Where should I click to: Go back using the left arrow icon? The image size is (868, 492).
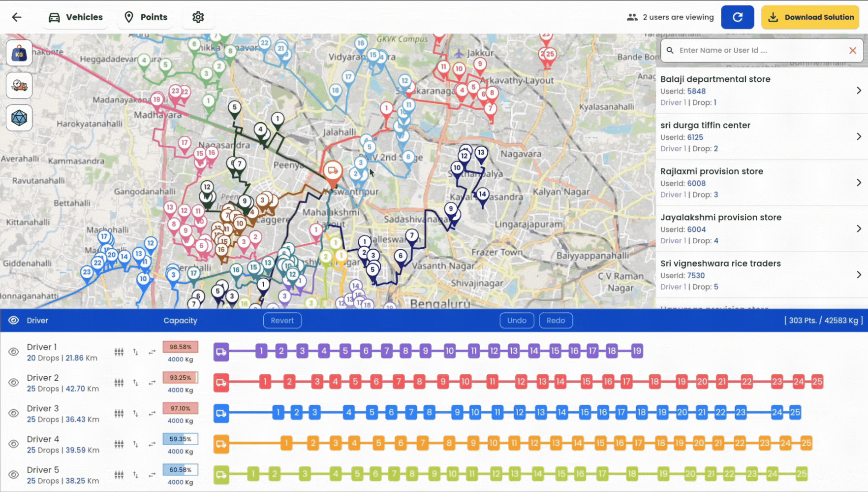tap(17, 17)
